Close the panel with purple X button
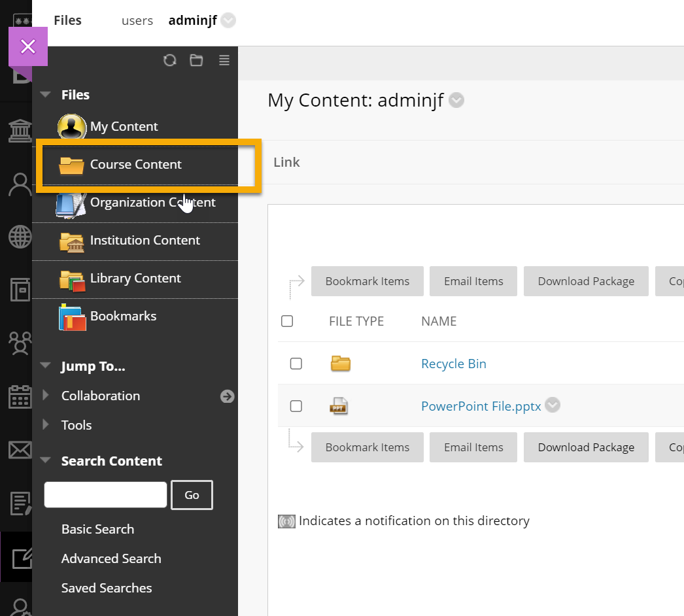This screenshot has width=684, height=616. (28, 46)
